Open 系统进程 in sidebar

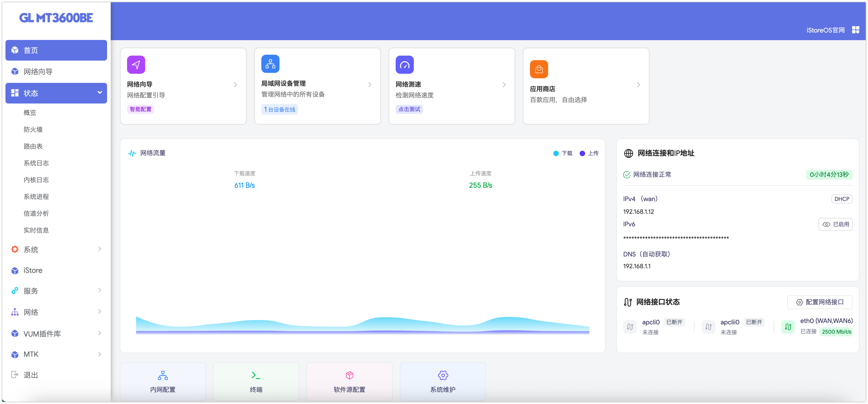[x=36, y=197]
